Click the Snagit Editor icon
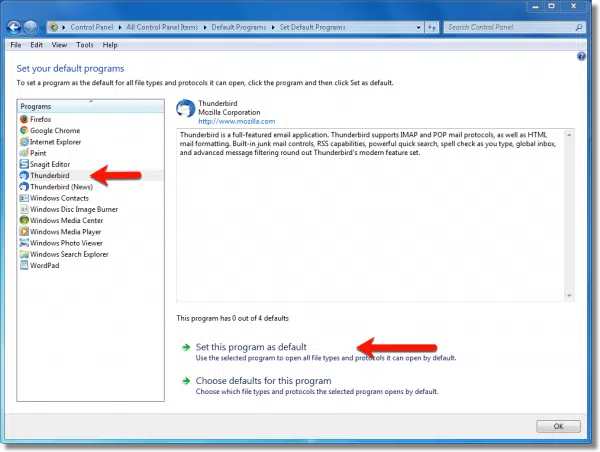The height and width of the screenshot is (452, 600). pos(24,164)
